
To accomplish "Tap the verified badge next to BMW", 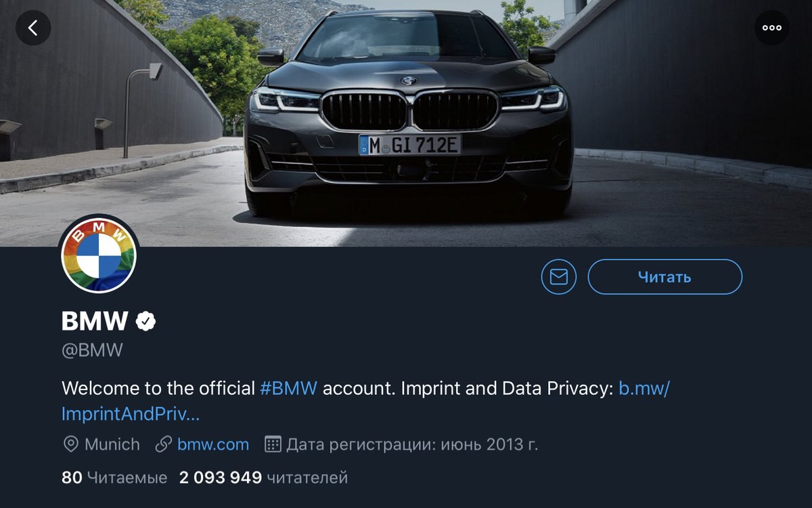I will (145, 321).
